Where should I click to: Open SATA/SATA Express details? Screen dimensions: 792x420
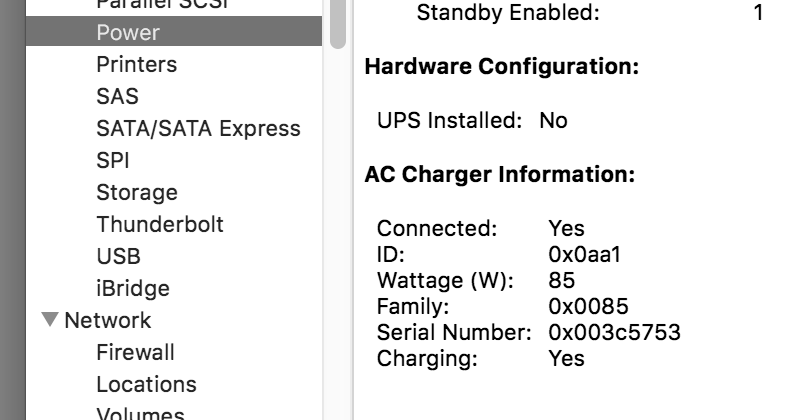(x=199, y=128)
